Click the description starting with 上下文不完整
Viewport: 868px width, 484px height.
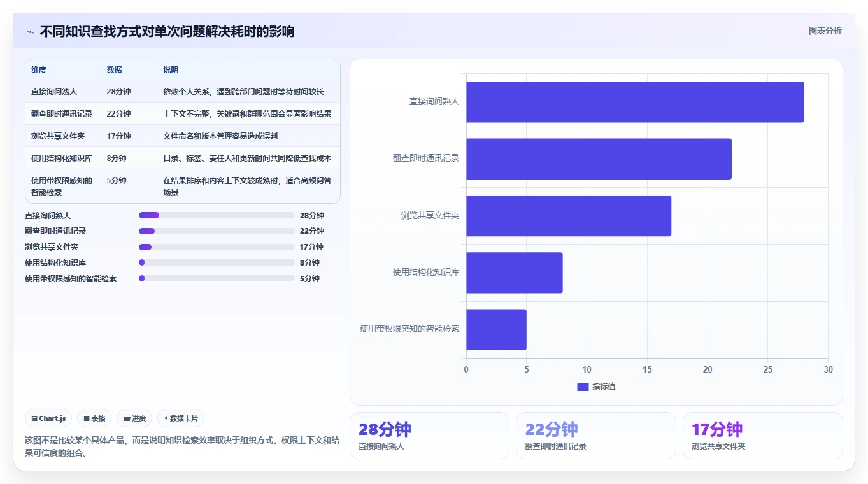[247, 114]
